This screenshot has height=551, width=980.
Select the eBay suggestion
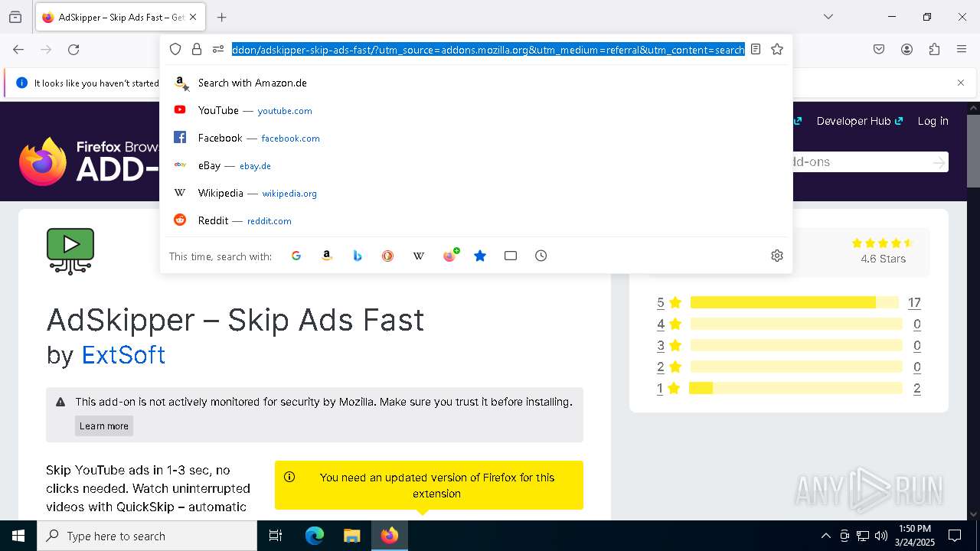pyautogui.click(x=476, y=165)
